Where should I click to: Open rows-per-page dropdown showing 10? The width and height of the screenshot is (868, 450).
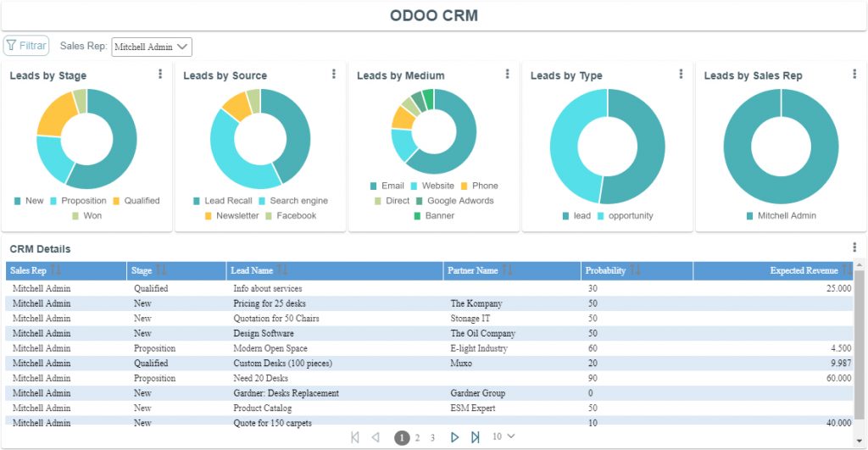[x=504, y=436]
